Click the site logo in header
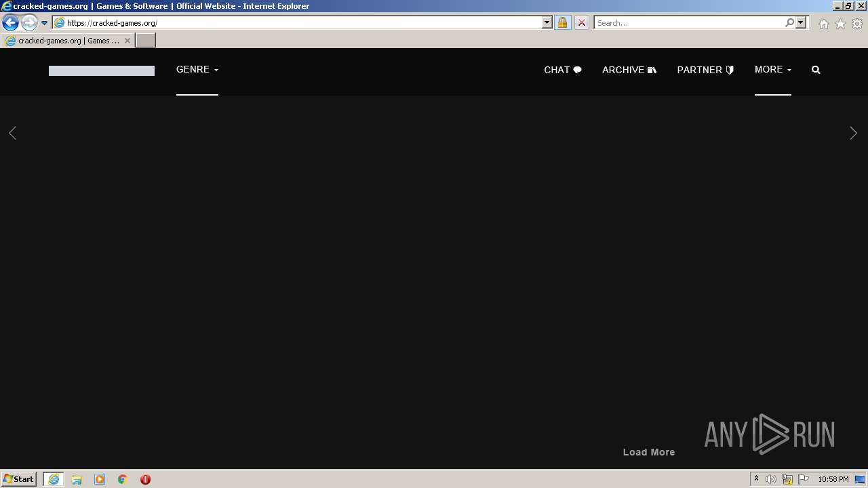The image size is (868, 488). (102, 70)
